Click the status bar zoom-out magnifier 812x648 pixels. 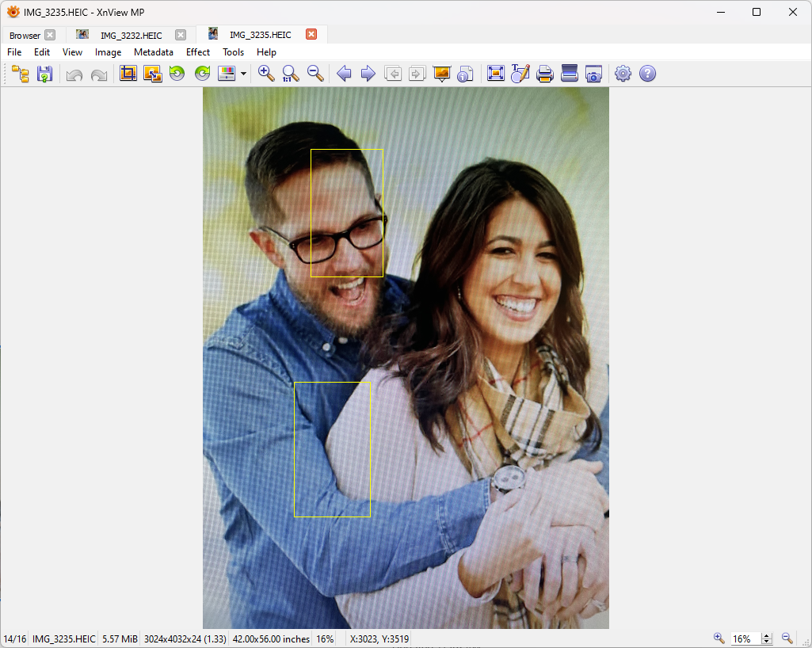coord(787,638)
